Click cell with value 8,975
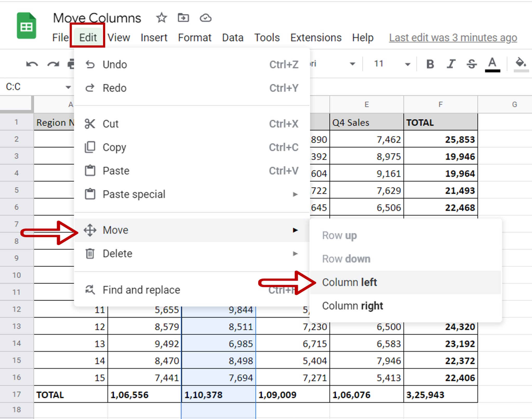Viewport: 532px width, 419px height. pos(367,156)
